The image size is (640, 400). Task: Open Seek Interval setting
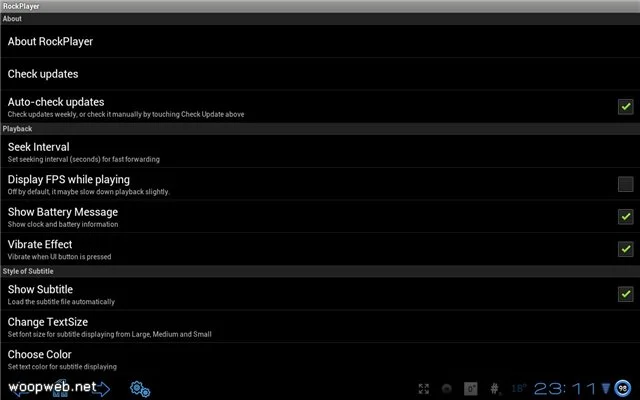[320, 151]
